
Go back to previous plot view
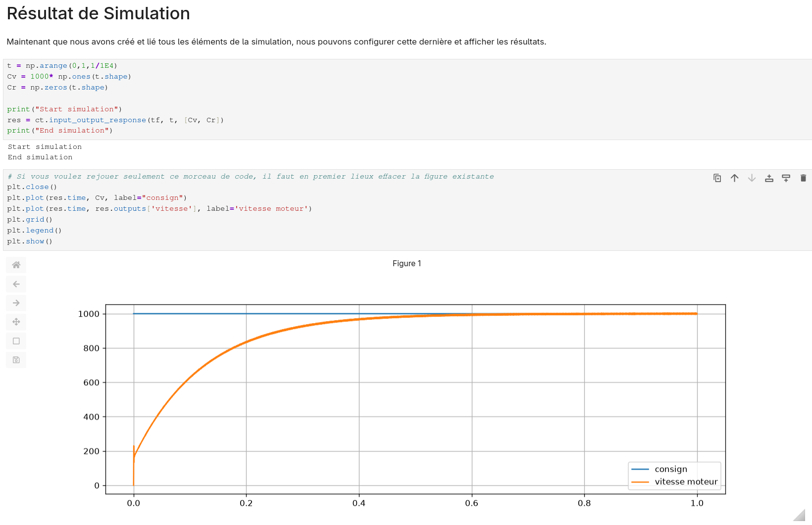click(16, 284)
